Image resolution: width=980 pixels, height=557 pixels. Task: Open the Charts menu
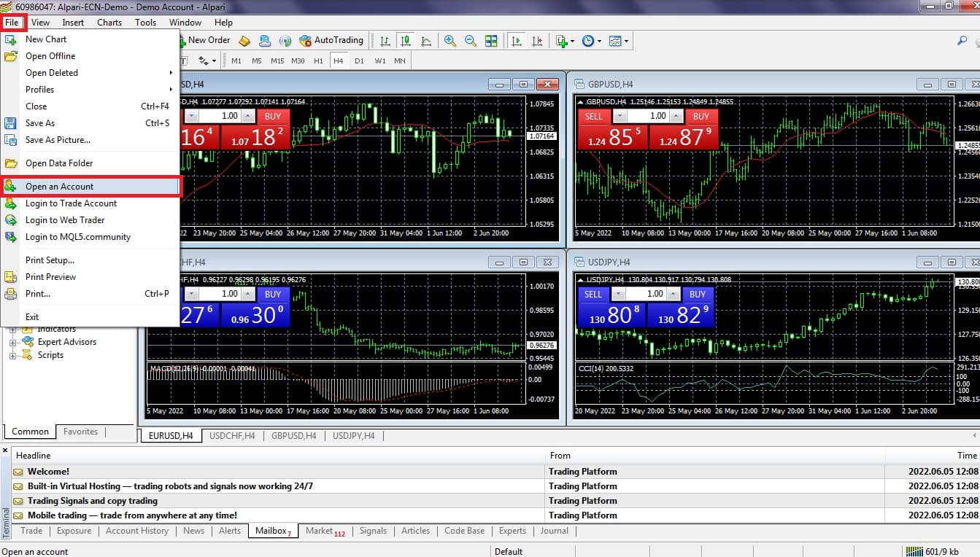109,22
